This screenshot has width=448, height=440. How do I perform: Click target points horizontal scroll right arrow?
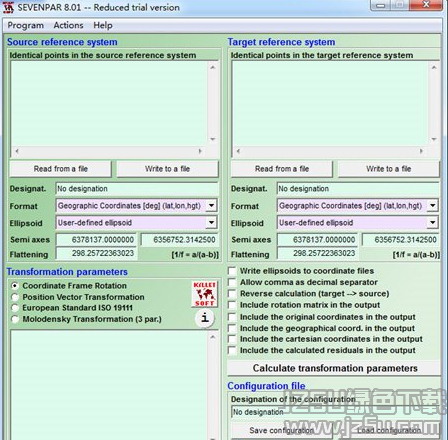421,151
